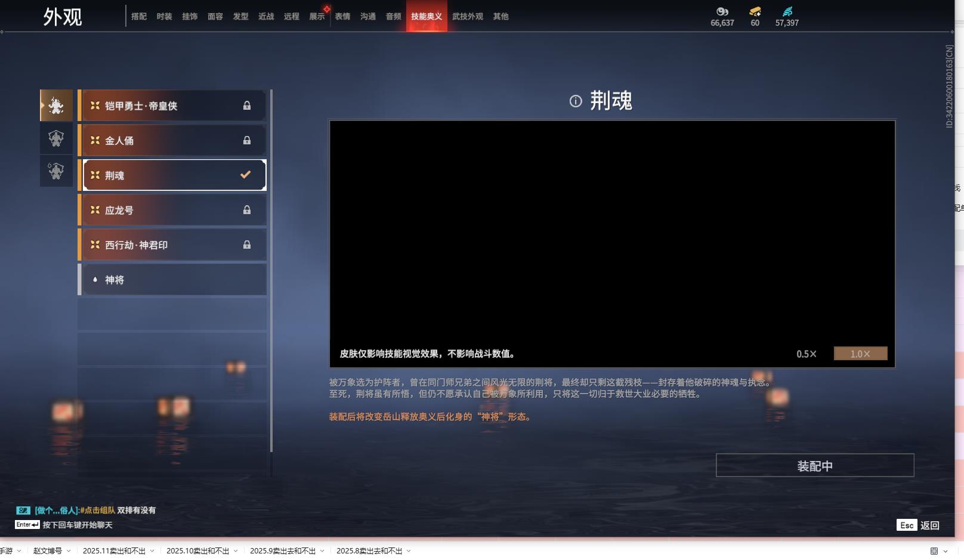Viewport: 964px width, 560px height.
Task: Open the 表情 tab
Action: click(342, 17)
